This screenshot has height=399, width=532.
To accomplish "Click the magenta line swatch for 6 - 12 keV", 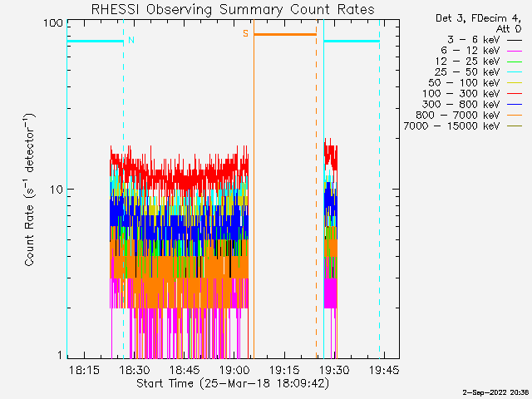I will (515, 51).
